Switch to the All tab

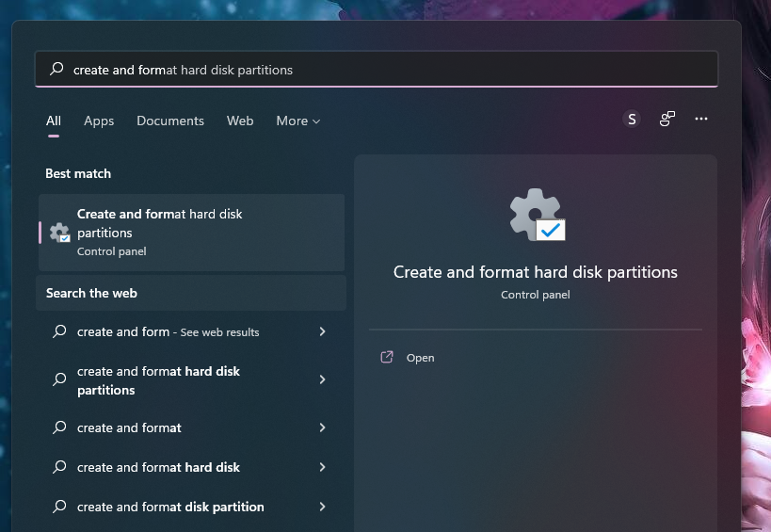(54, 121)
